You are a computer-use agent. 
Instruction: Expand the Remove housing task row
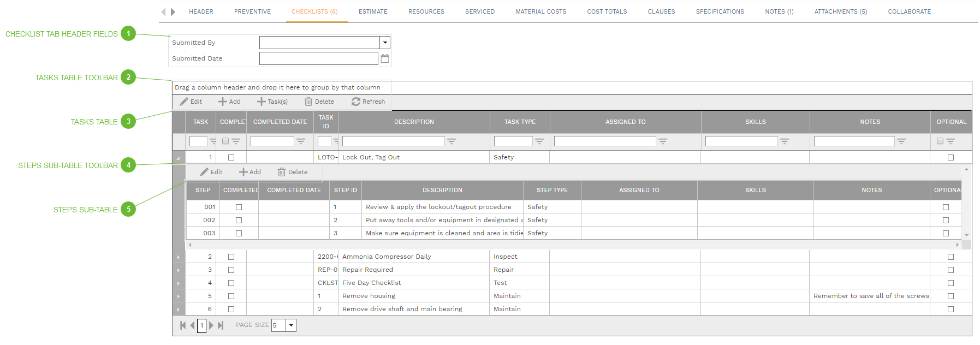point(179,296)
